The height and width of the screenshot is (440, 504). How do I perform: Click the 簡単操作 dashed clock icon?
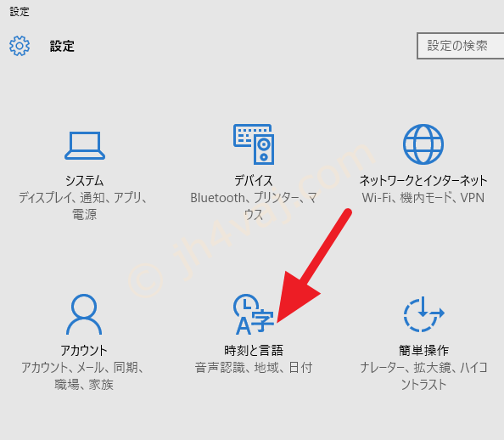coord(423,313)
